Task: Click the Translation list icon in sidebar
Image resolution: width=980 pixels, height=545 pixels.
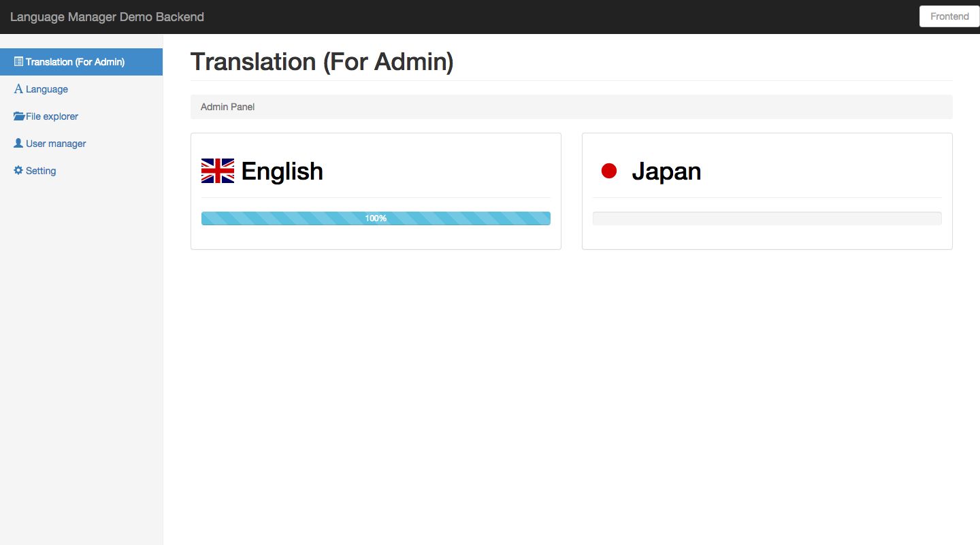Action: [x=18, y=62]
